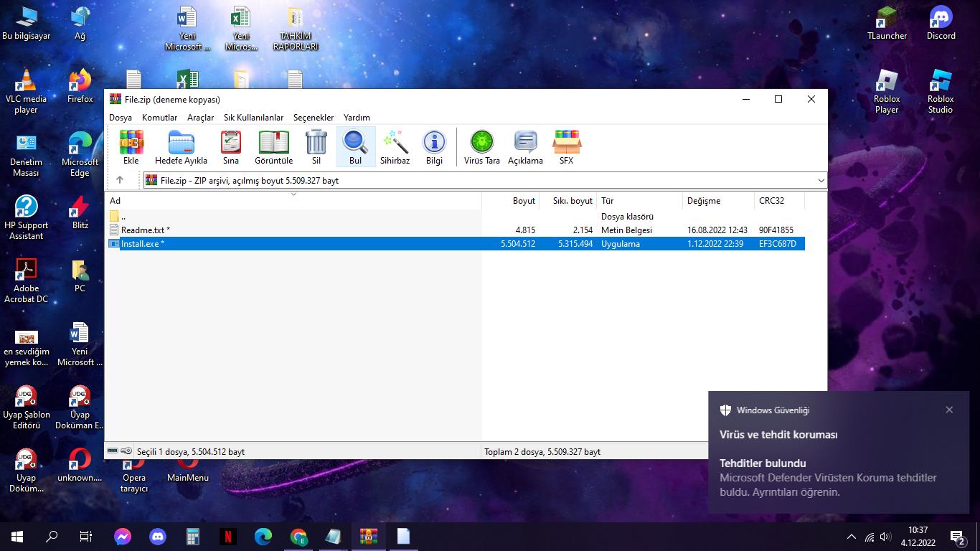Viewport: 980px width, 551px height.
Task: Select Readme.txt in the file list
Action: click(145, 230)
